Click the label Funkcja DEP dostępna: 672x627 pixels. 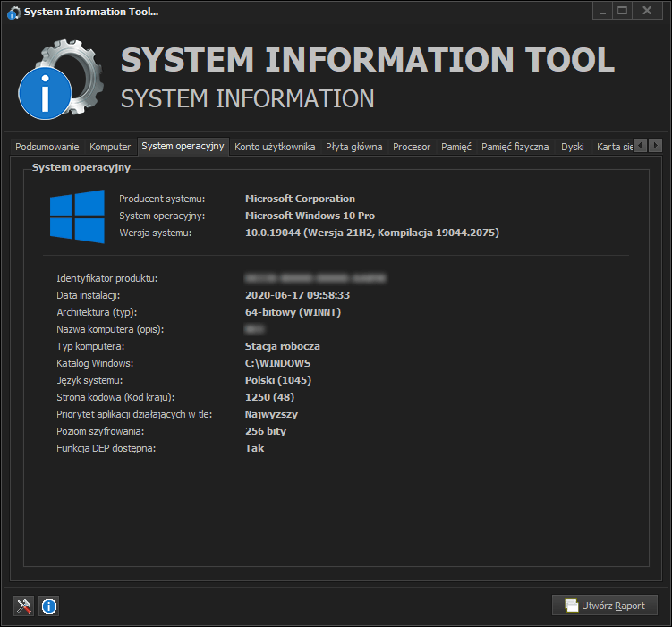coord(106,448)
